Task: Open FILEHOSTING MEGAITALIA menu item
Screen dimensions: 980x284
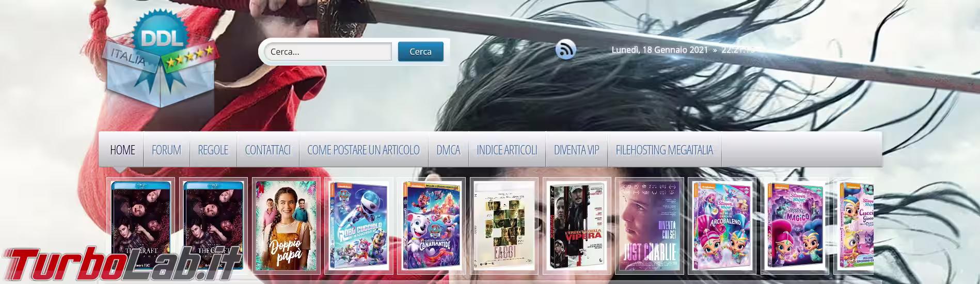Action: click(665, 150)
